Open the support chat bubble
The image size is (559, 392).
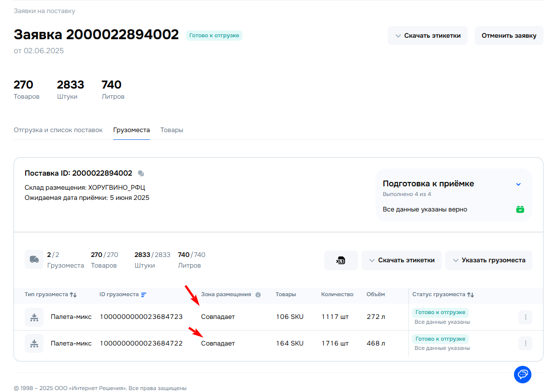[522, 374]
